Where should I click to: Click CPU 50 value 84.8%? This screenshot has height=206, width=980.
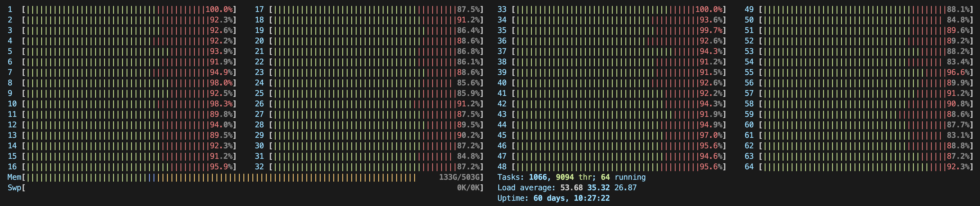click(958, 20)
